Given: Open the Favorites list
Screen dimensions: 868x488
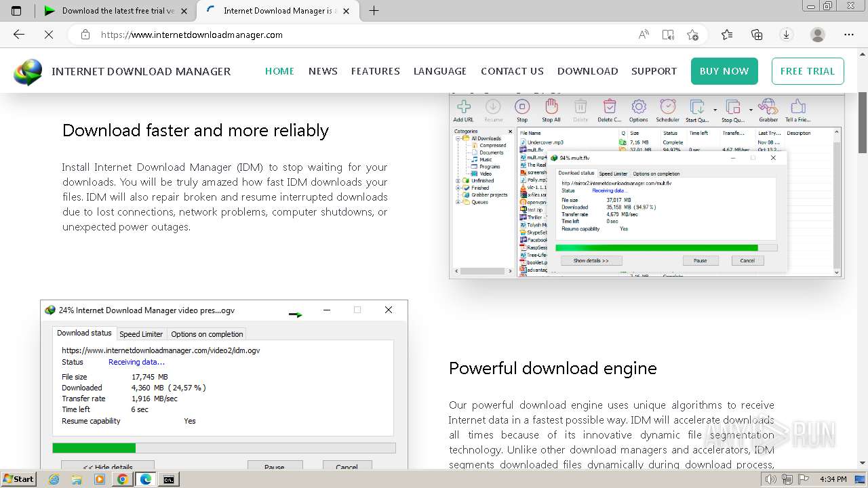Looking at the screenshot, I should [x=727, y=35].
